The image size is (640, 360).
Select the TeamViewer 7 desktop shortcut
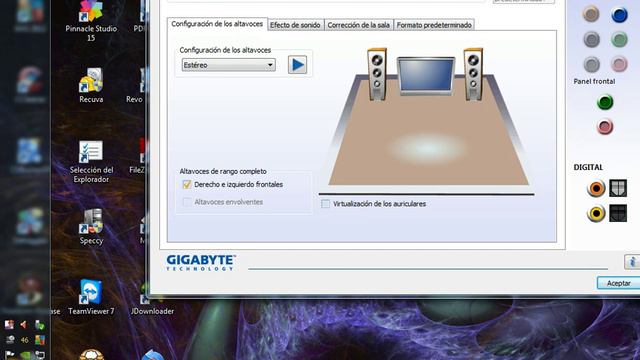click(91, 297)
